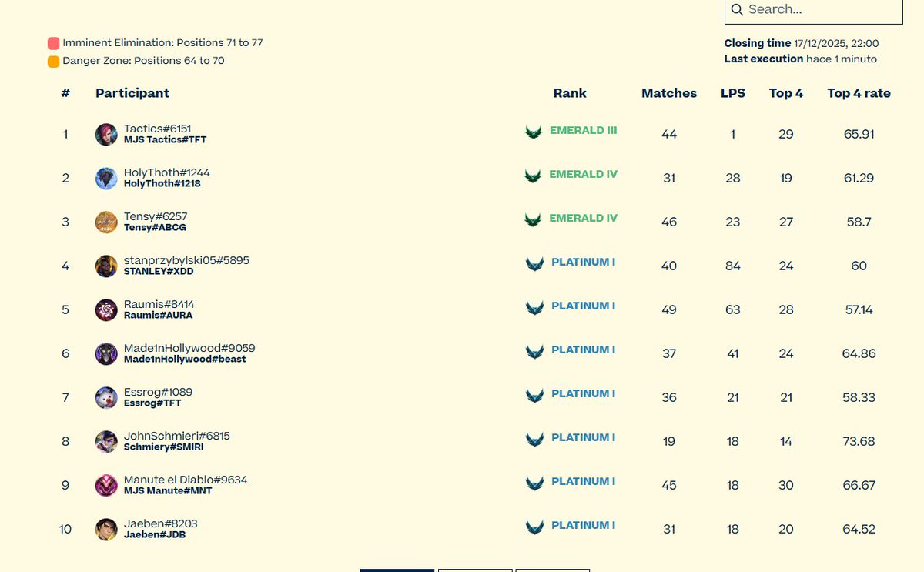Click Platinum I emblem in Jaeben row

535,527
